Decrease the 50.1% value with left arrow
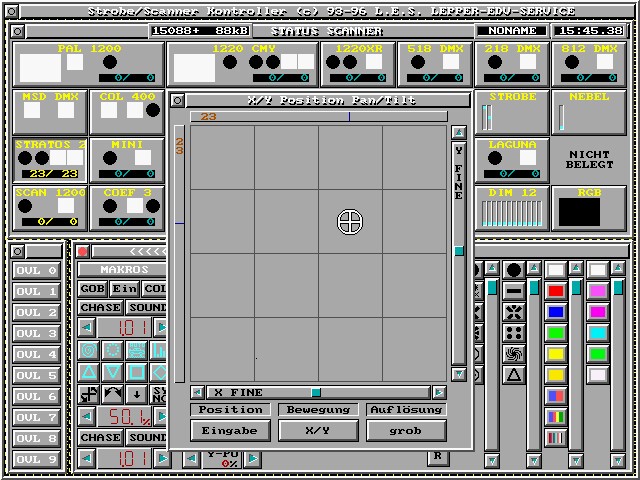The image size is (640, 480). (x=87, y=416)
